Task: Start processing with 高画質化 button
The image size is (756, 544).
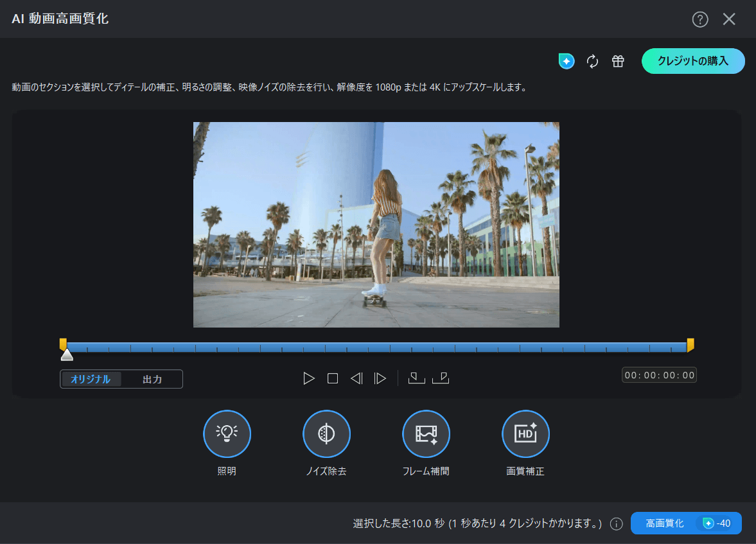Action: click(x=664, y=523)
